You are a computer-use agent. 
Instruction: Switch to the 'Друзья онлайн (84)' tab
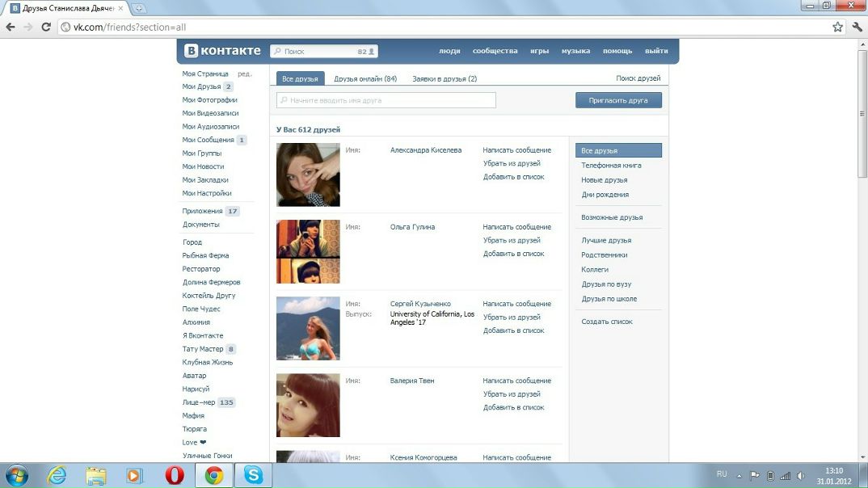365,79
